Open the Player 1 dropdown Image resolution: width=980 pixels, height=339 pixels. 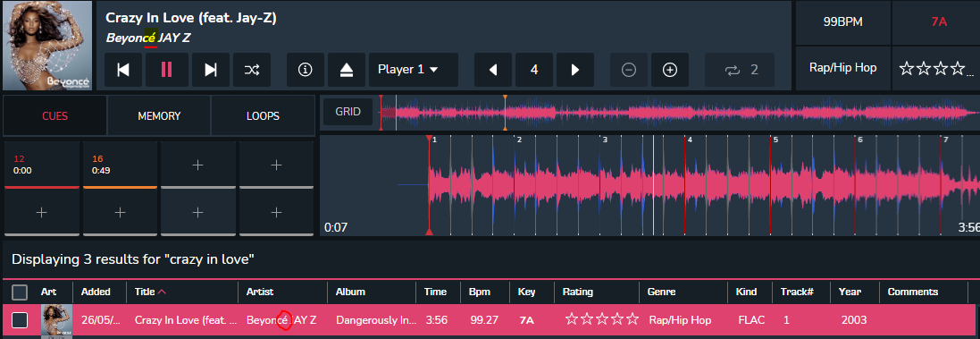pos(414,70)
